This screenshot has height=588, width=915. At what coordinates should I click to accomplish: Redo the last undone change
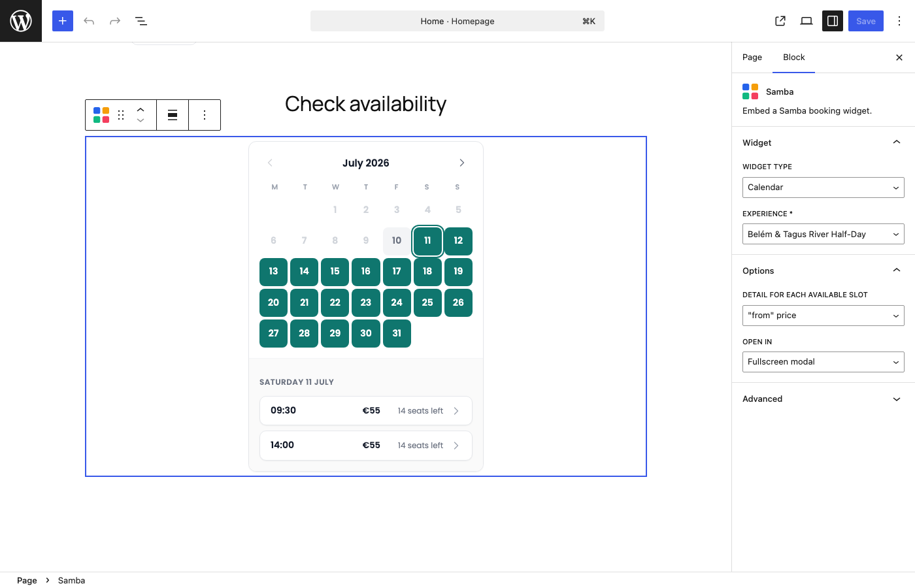click(x=115, y=21)
